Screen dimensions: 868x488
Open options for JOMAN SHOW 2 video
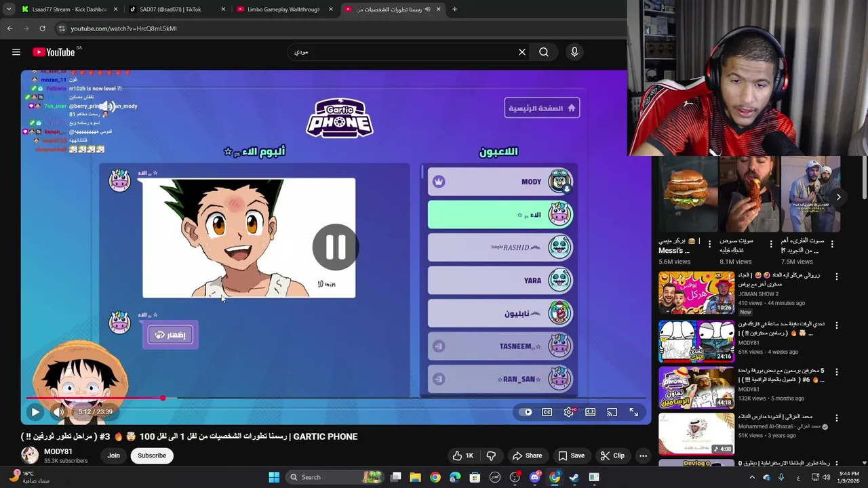coord(836,277)
